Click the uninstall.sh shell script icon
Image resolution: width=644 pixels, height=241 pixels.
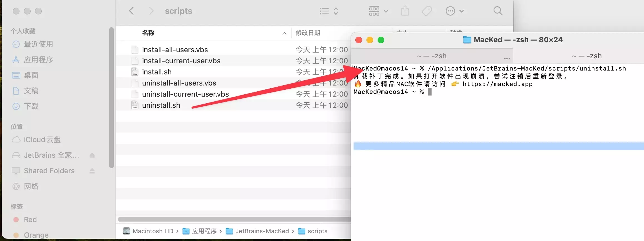click(x=135, y=105)
